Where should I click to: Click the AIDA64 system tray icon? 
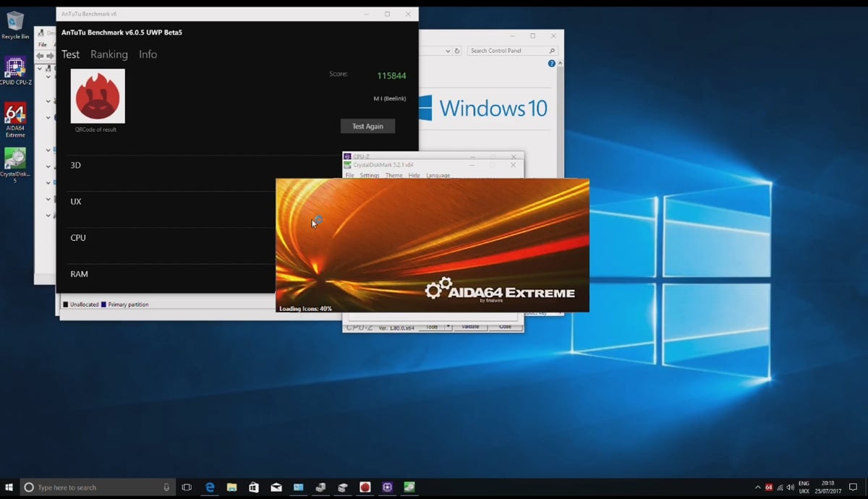click(x=768, y=487)
